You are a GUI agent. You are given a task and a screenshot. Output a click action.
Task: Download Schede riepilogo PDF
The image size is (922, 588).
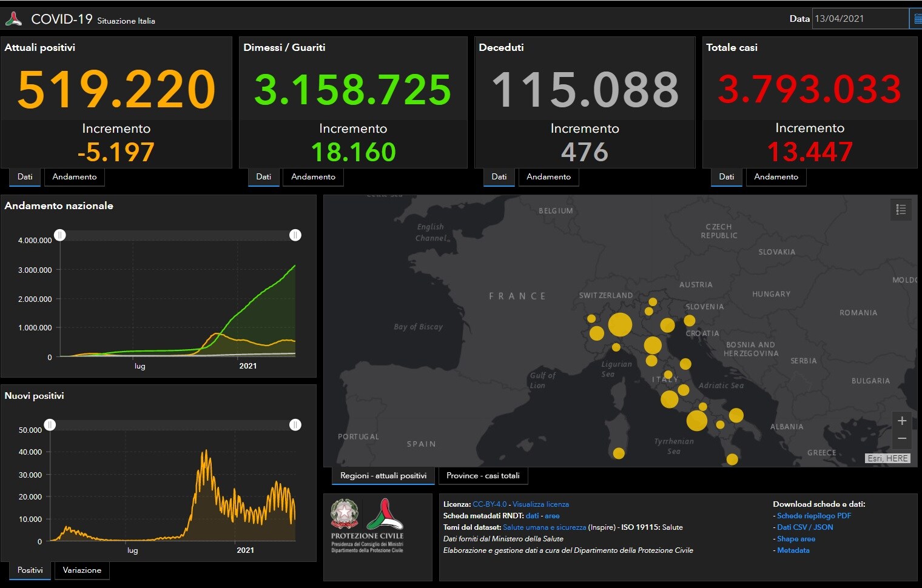coord(814,516)
